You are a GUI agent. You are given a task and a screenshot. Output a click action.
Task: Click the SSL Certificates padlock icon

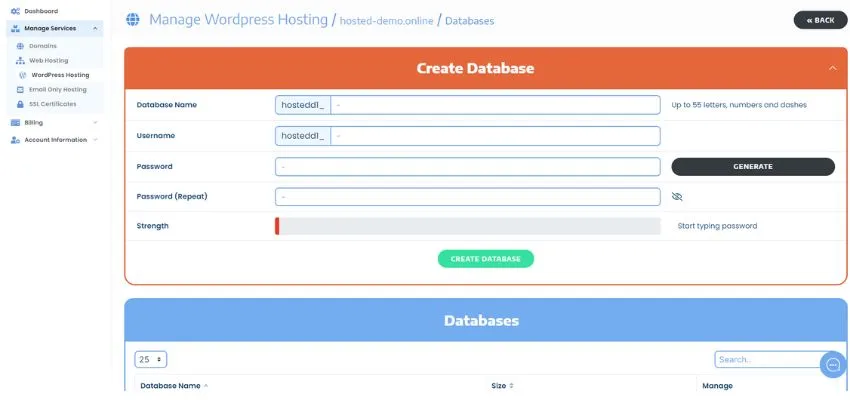coord(21,104)
